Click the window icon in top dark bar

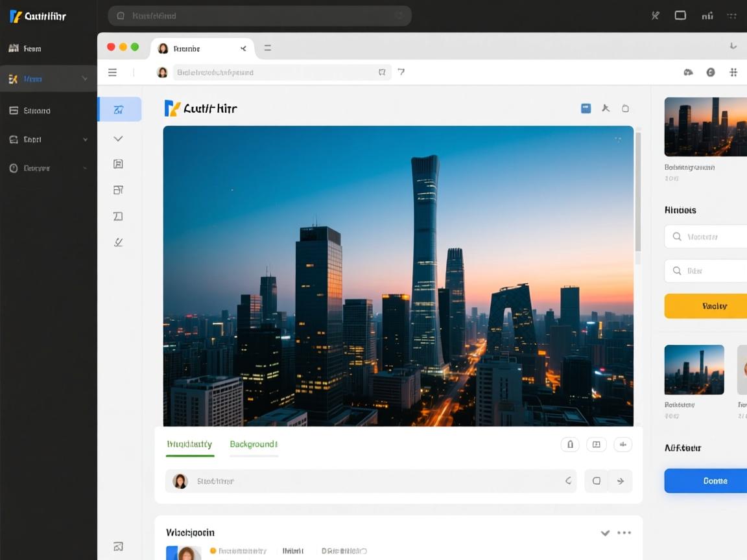680,16
